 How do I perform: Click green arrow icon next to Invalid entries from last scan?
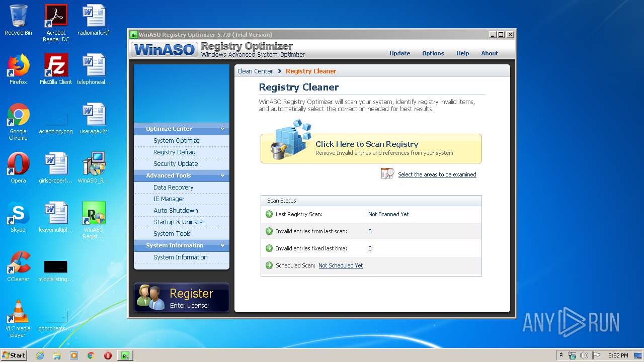[269, 231]
